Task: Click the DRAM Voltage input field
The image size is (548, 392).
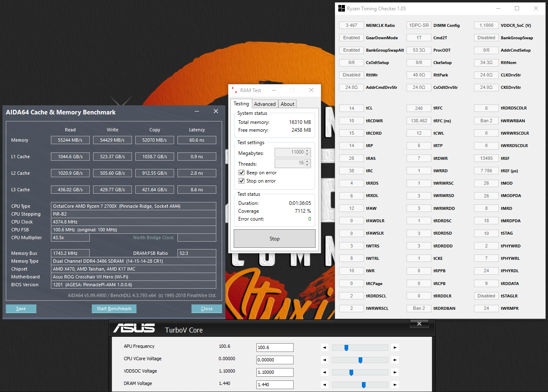Action: coord(275,385)
